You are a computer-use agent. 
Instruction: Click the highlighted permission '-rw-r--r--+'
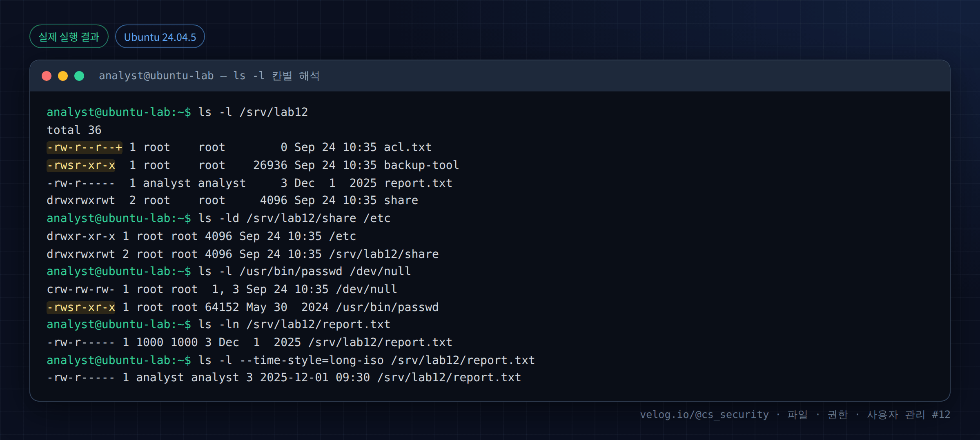85,147
